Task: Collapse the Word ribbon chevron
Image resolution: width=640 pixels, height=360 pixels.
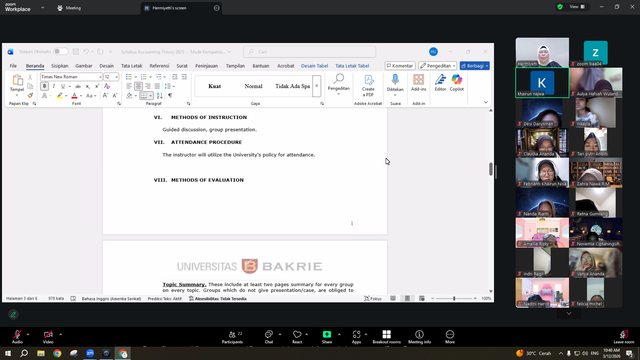Action: coord(486,102)
